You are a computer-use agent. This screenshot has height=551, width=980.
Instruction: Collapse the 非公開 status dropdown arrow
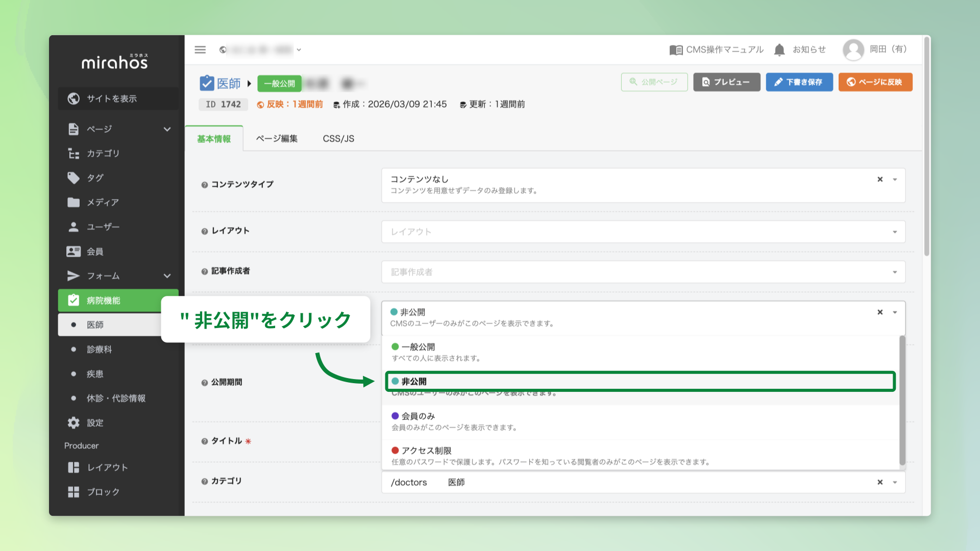(895, 312)
